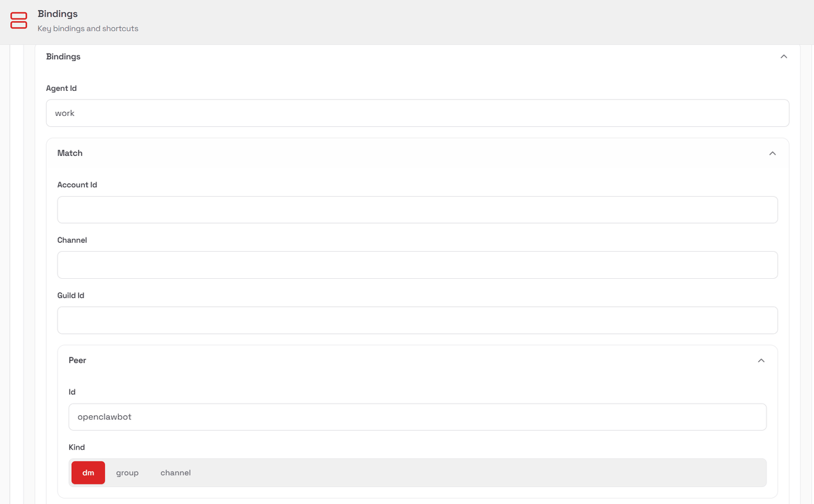Click the Peer Id field containing openclawbot
This screenshot has height=504, width=814.
click(417, 417)
